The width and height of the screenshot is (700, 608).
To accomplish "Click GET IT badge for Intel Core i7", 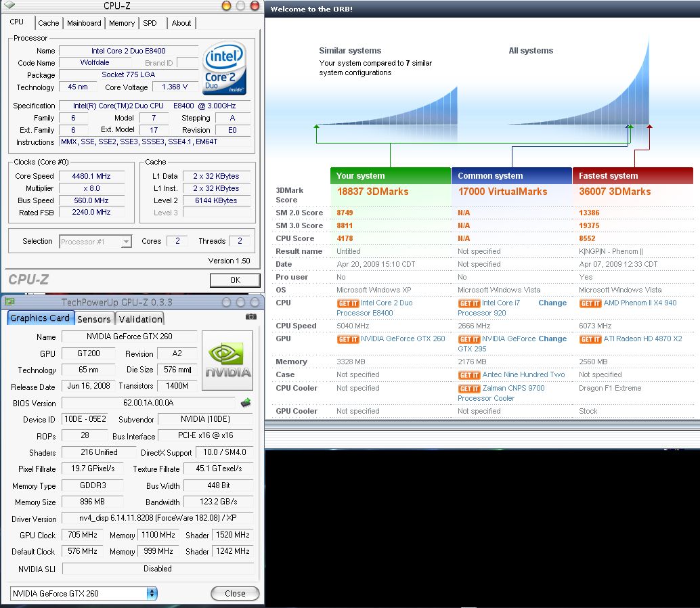I will (468, 303).
